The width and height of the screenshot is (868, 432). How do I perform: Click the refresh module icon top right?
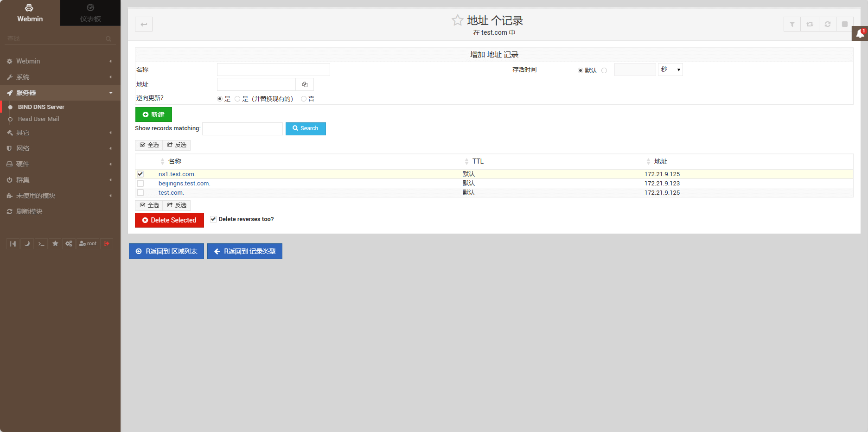pyautogui.click(x=828, y=24)
